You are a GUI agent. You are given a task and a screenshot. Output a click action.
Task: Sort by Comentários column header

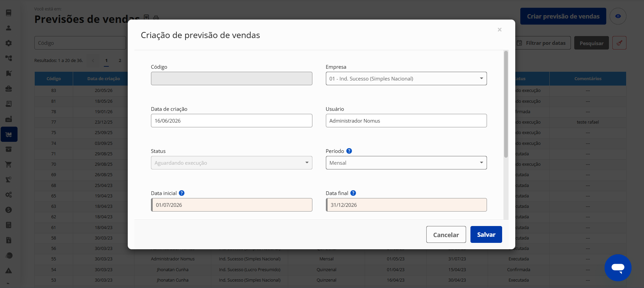point(588,78)
